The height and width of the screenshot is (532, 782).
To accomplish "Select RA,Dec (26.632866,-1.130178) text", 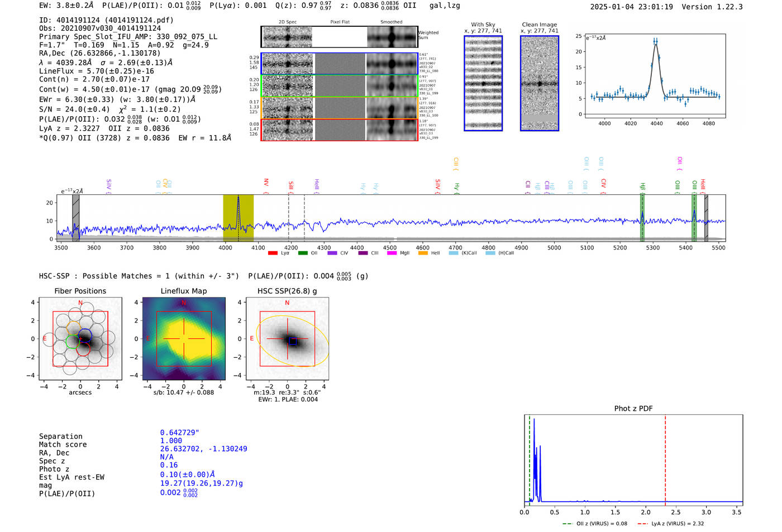I will pos(100,54).
